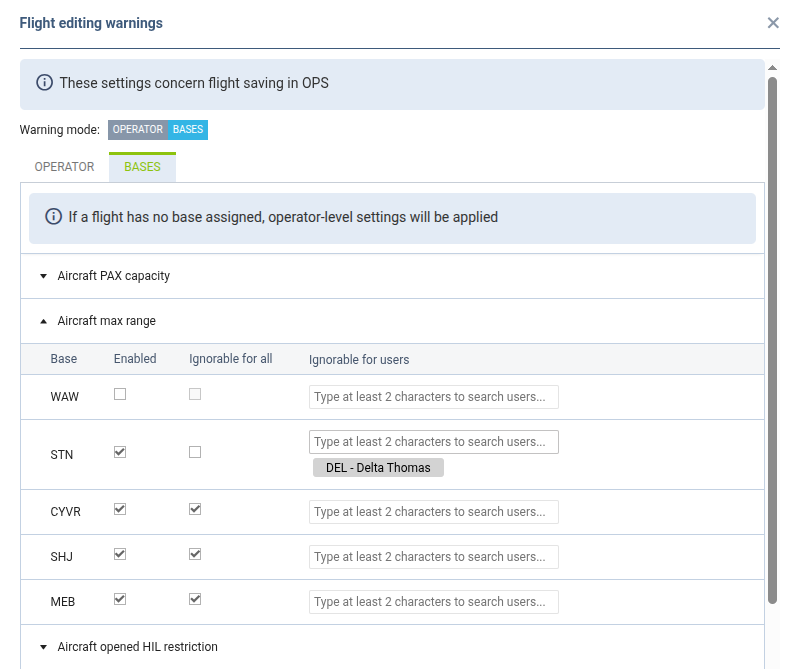798x669 pixels.
Task: Click the vertical scrollbar thumb
Action: click(773, 340)
